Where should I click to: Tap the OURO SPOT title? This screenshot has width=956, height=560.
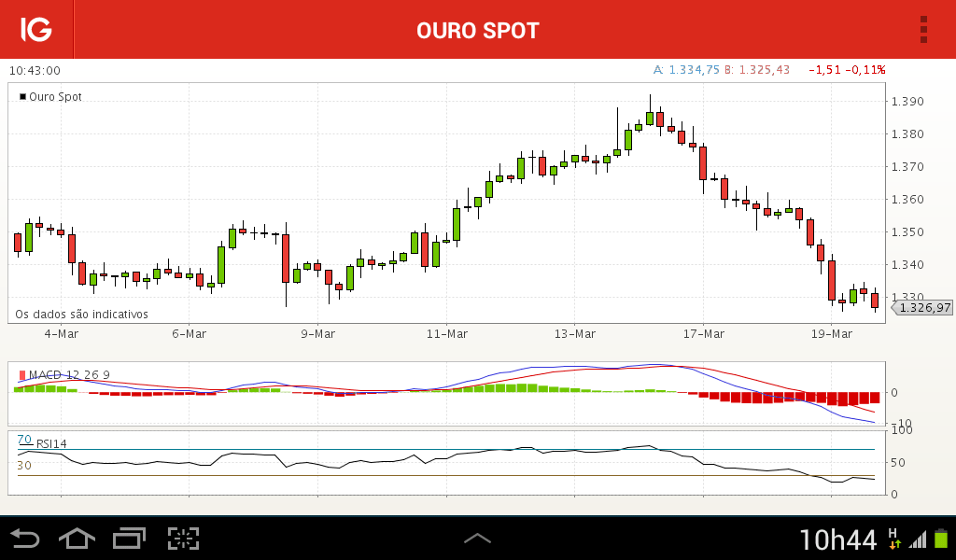pos(478,31)
